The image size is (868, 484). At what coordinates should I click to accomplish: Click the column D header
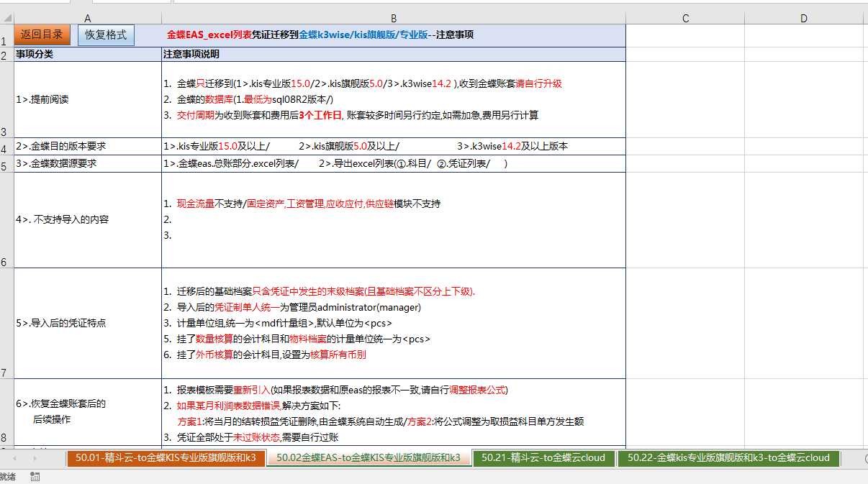pyautogui.click(x=804, y=18)
